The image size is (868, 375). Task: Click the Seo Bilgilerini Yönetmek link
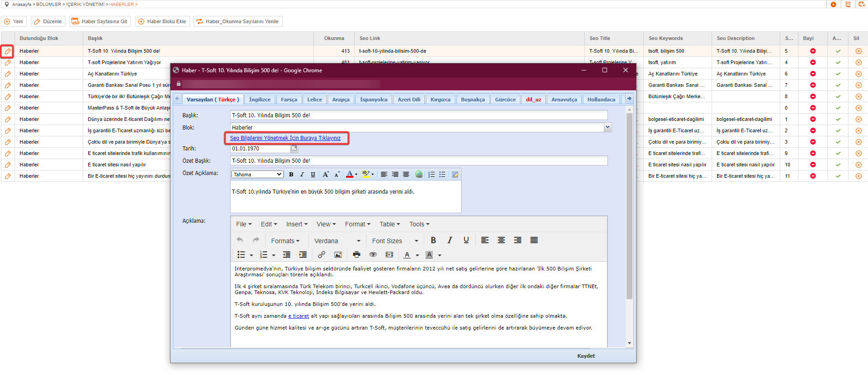pos(285,138)
